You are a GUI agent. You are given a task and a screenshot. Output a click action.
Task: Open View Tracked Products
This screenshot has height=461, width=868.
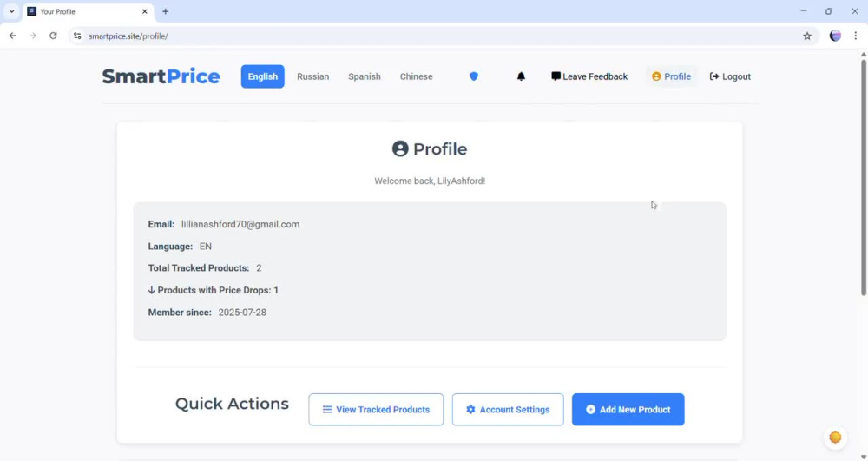coord(376,410)
